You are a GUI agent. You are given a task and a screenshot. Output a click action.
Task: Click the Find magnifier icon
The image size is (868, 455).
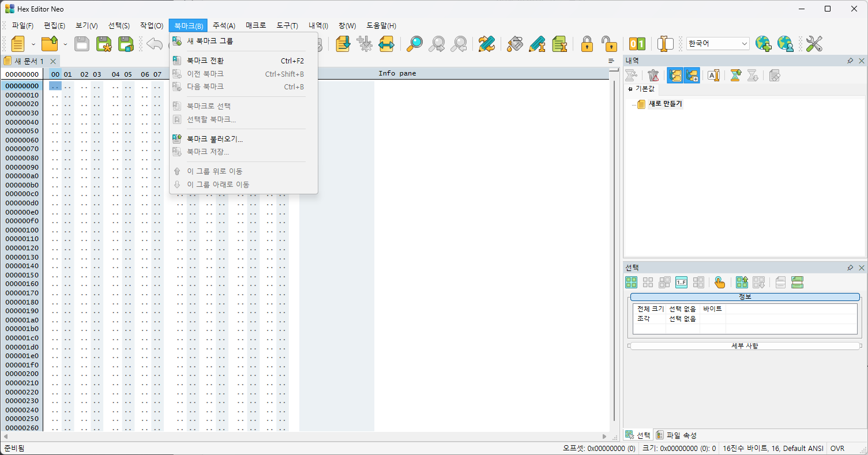point(415,44)
